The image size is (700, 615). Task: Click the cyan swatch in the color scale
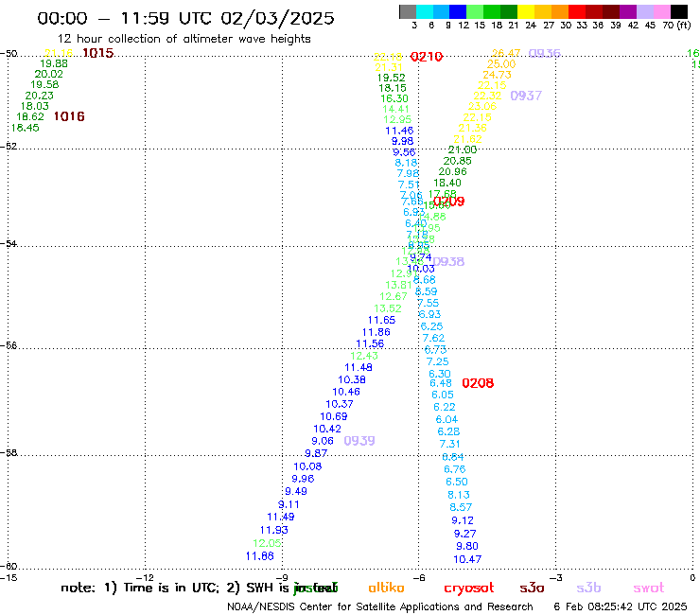tap(425, 11)
